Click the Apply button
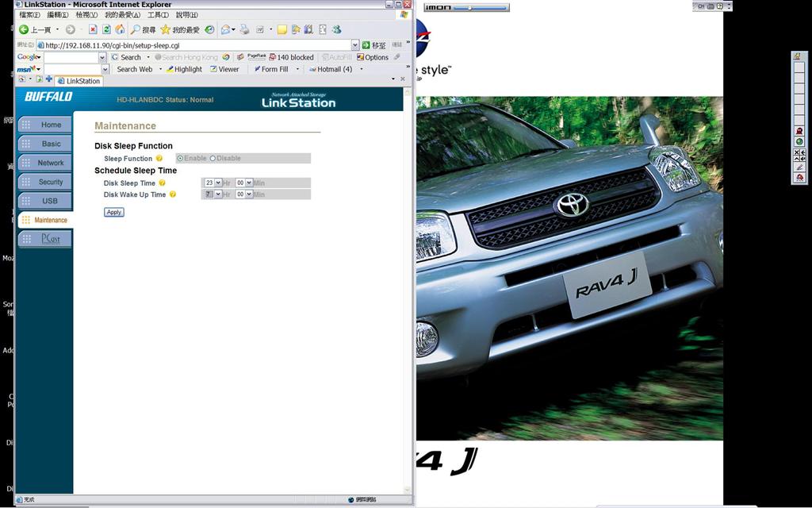The width and height of the screenshot is (812, 508). [114, 212]
